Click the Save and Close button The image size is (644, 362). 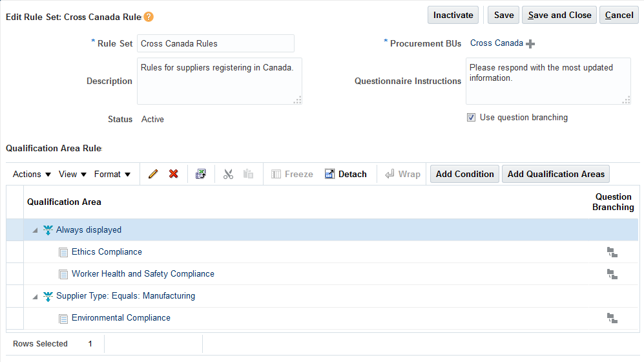559,15
